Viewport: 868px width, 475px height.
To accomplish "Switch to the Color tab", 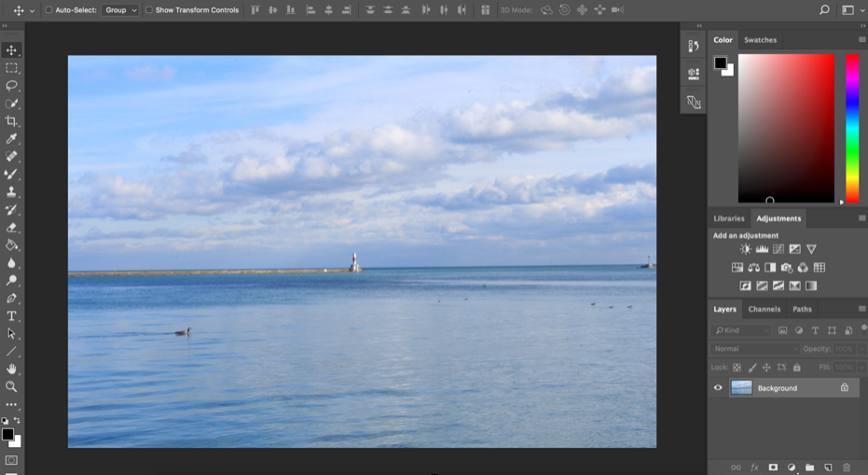I will coord(723,40).
